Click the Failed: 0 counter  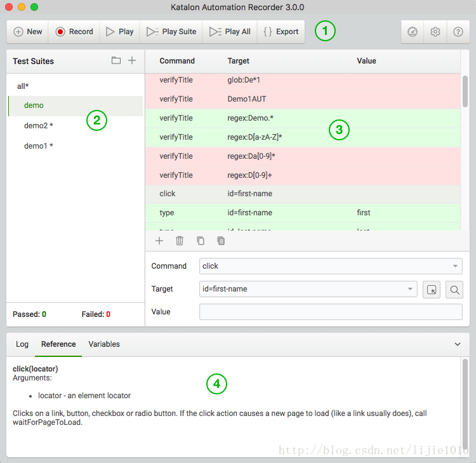pyautogui.click(x=96, y=314)
